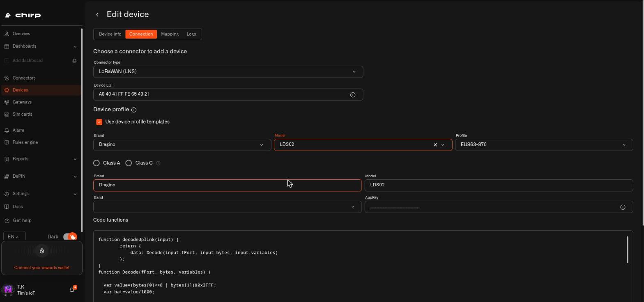
Task: Toggle the Dark mode switch
Action: click(x=70, y=237)
